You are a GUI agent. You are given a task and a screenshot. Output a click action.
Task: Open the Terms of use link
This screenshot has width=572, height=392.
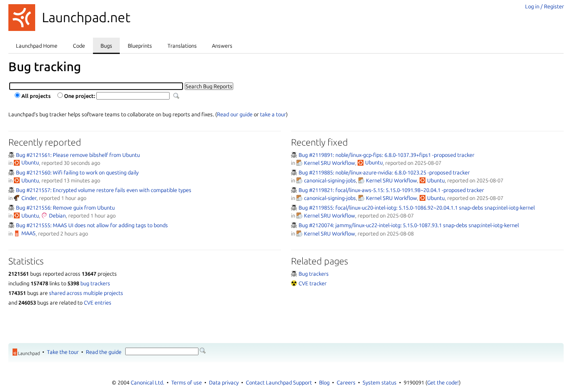point(186,382)
